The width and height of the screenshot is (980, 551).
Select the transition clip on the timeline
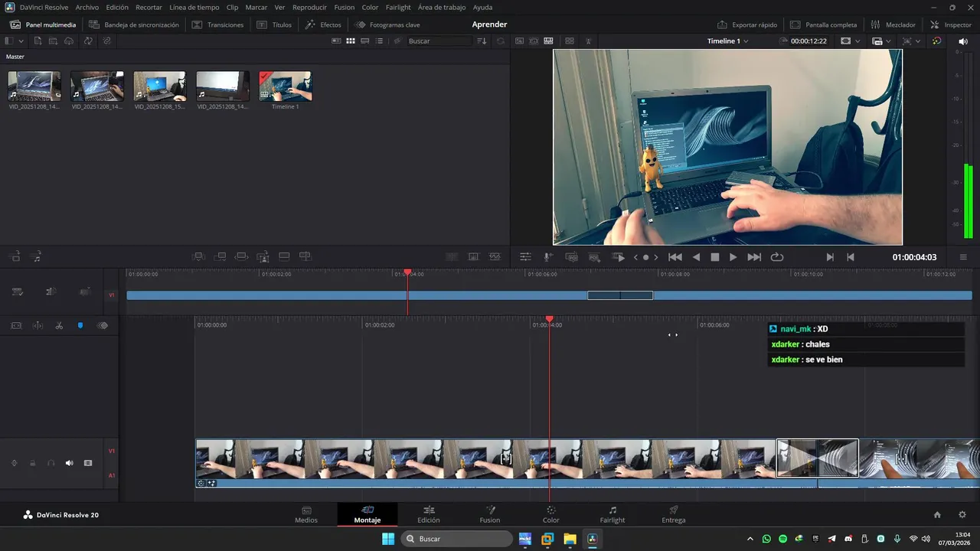coord(817,458)
